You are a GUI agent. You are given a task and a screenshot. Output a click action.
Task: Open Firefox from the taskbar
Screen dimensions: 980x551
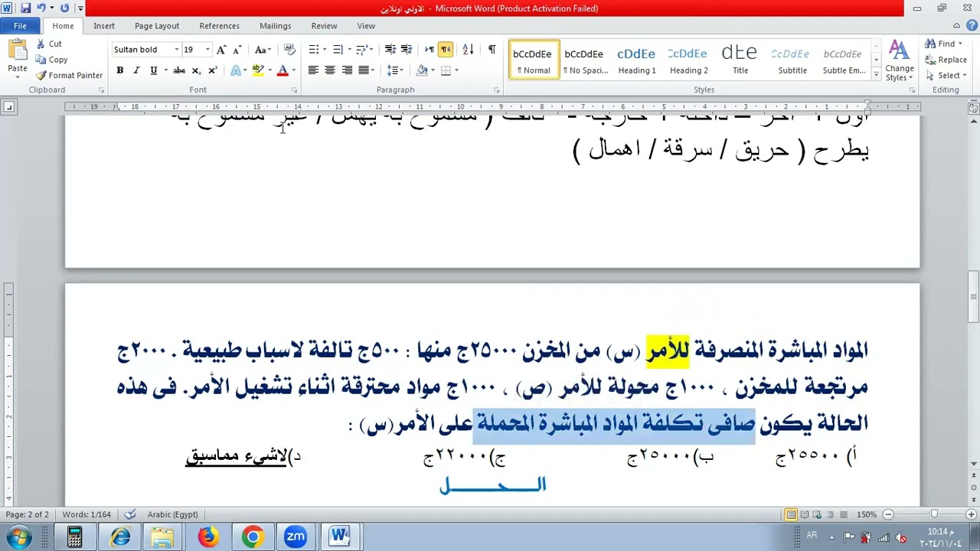[208, 536]
